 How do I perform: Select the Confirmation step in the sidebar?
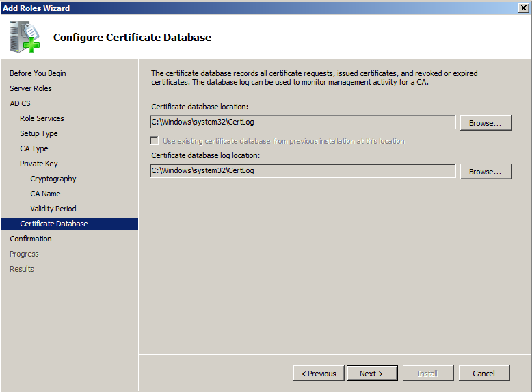tap(31, 239)
